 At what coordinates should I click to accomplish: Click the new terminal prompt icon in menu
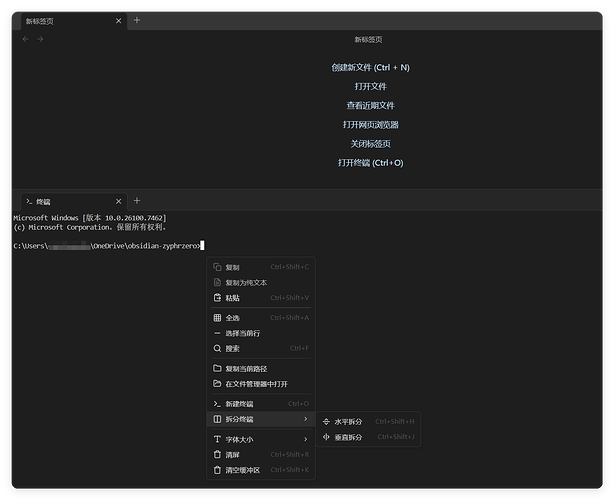coord(217,404)
